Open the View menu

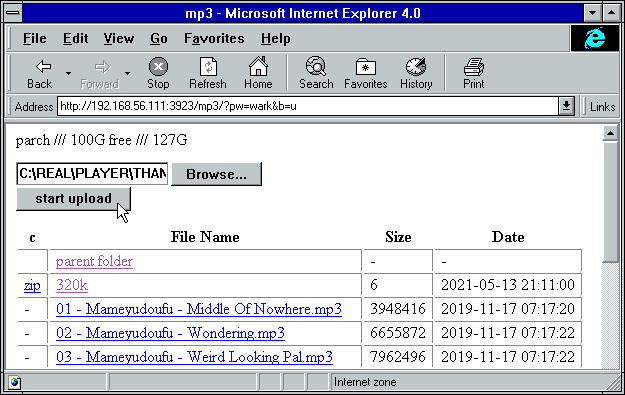tap(119, 38)
